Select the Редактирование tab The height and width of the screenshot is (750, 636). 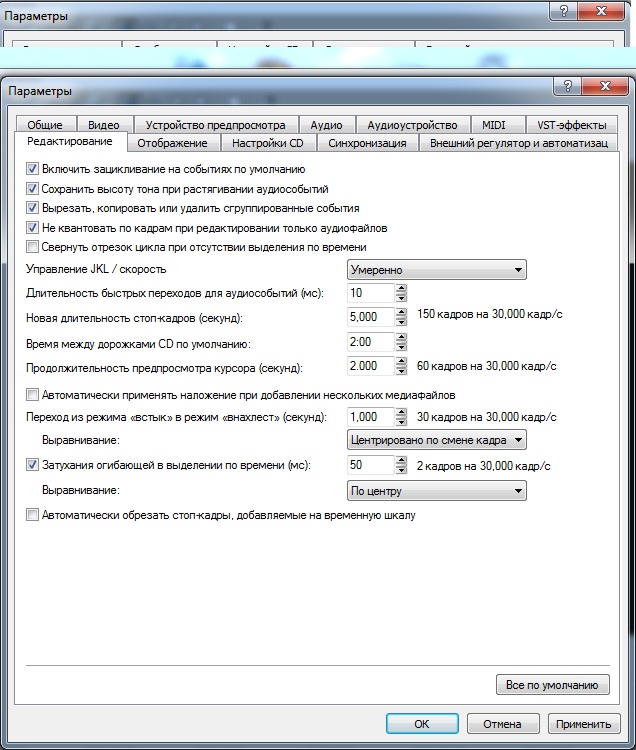coord(70,142)
